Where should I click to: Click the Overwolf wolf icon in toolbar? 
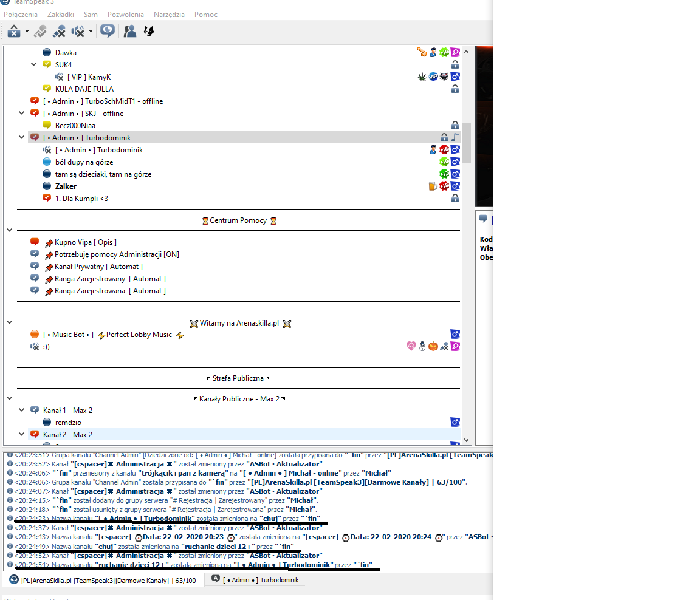pyautogui.click(x=149, y=31)
